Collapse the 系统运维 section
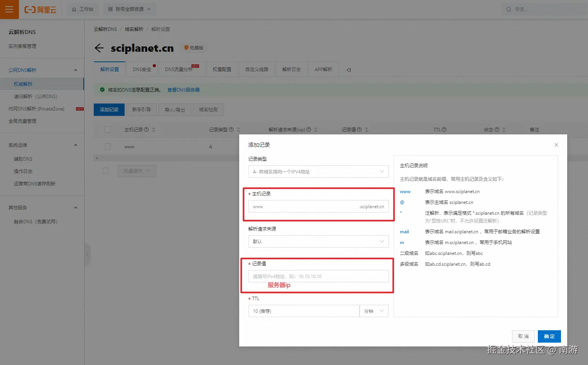The width and height of the screenshot is (588, 365). click(x=76, y=145)
